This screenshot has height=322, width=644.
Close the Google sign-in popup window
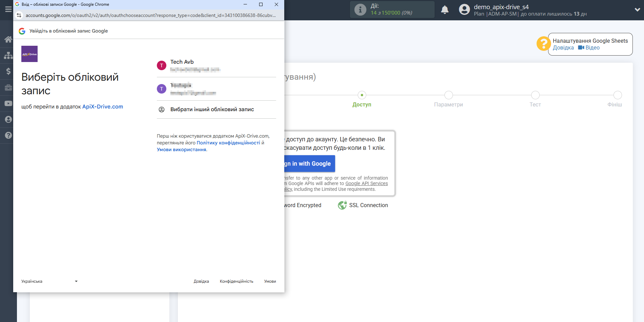pos(276,4)
